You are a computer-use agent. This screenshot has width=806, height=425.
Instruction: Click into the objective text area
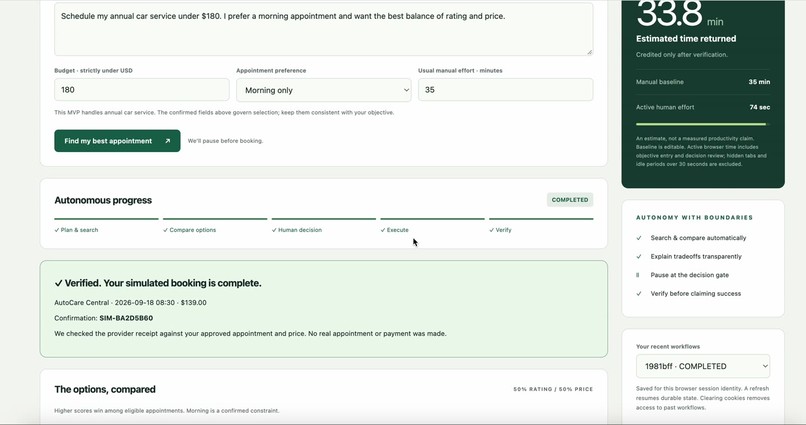coord(323,29)
